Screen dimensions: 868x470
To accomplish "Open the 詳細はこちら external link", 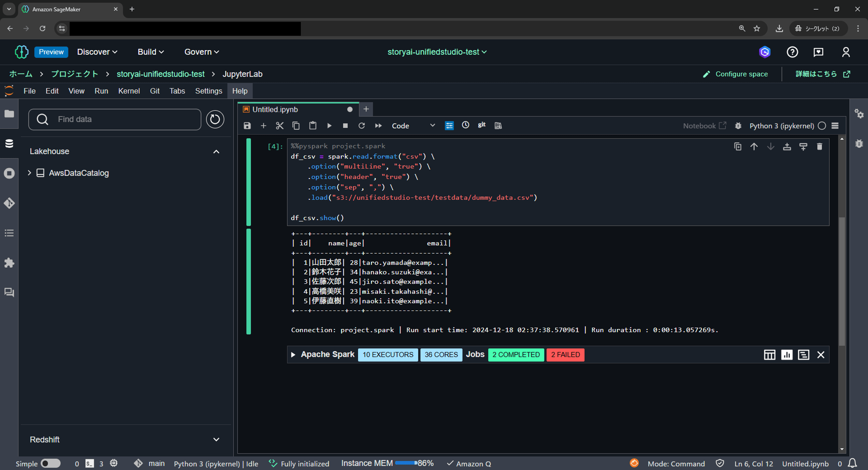I will (822, 74).
